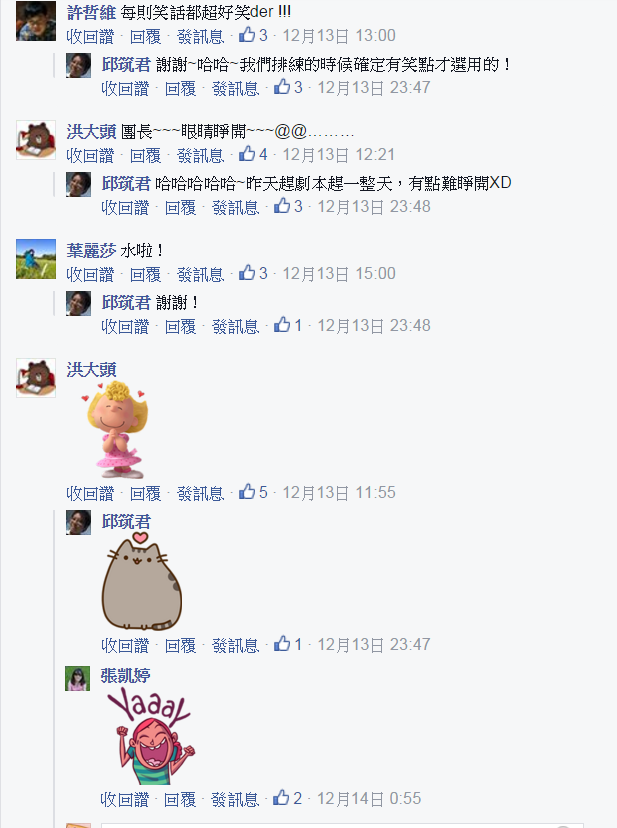Open 許哲維's profile picture
Image resolution: width=617 pixels, height=828 pixels.
click(x=36, y=21)
